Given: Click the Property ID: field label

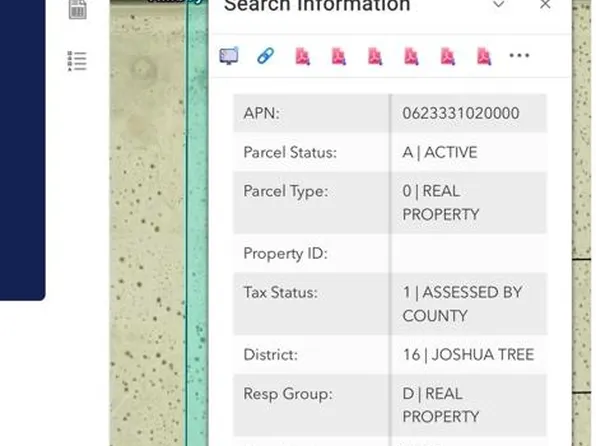Looking at the screenshot, I should click(285, 254).
